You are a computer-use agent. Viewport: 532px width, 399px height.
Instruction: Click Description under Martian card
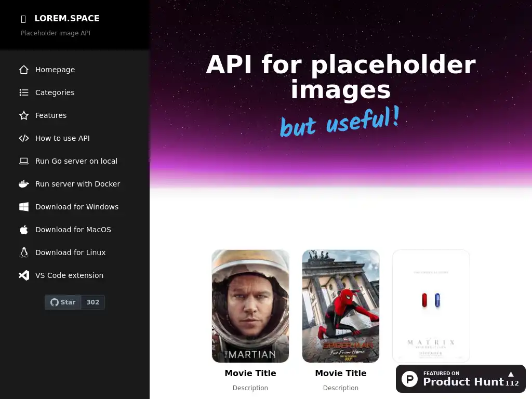coord(250,388)
